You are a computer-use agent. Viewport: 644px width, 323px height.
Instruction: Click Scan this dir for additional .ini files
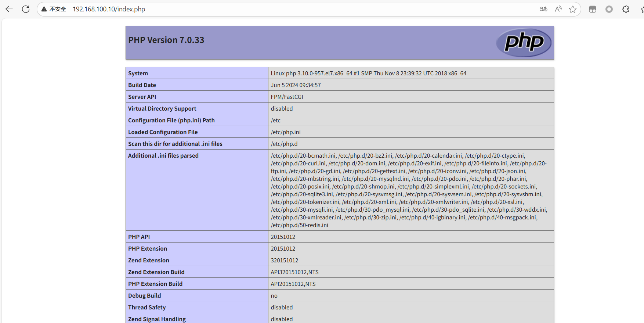pos(175,144)
